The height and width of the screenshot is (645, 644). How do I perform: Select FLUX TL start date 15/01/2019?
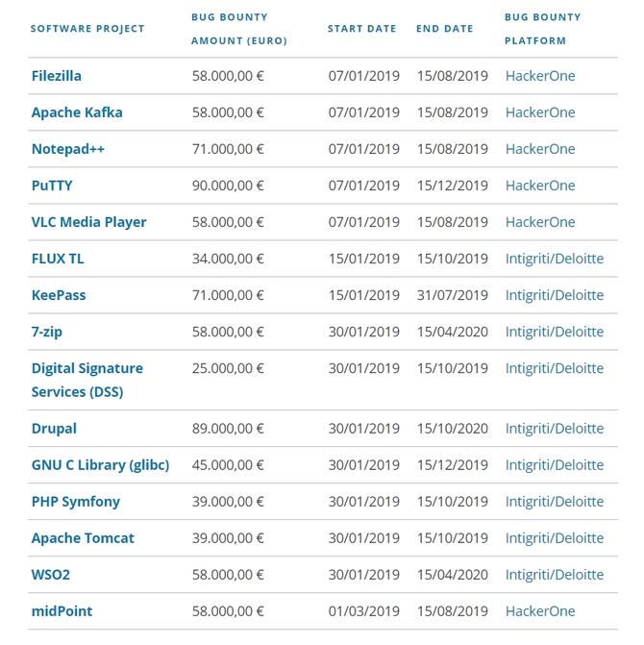[x=364, y=260]
